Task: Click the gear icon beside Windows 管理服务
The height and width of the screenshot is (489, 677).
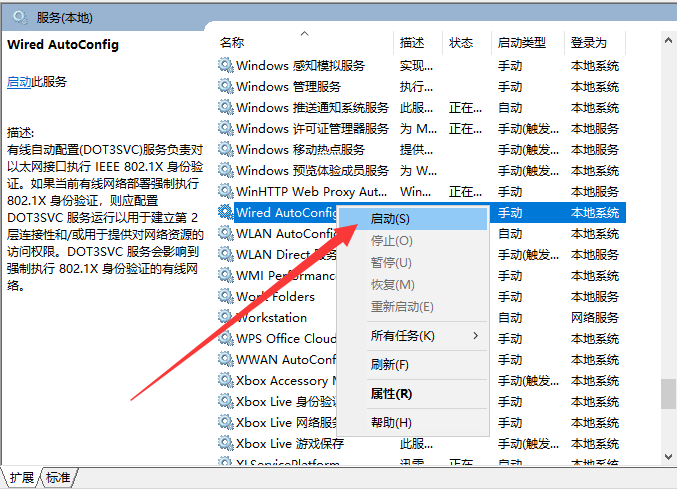Action: pos(226,86)
